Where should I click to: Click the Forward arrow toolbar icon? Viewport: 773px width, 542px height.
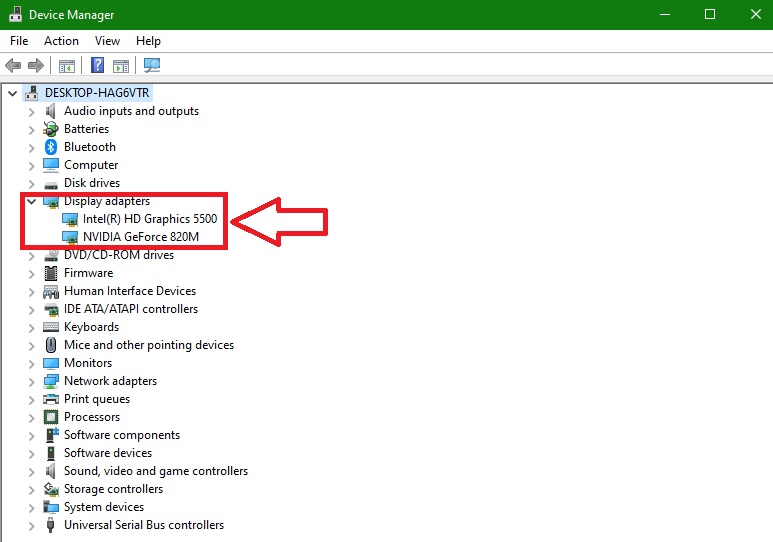(x=36, y=65)
